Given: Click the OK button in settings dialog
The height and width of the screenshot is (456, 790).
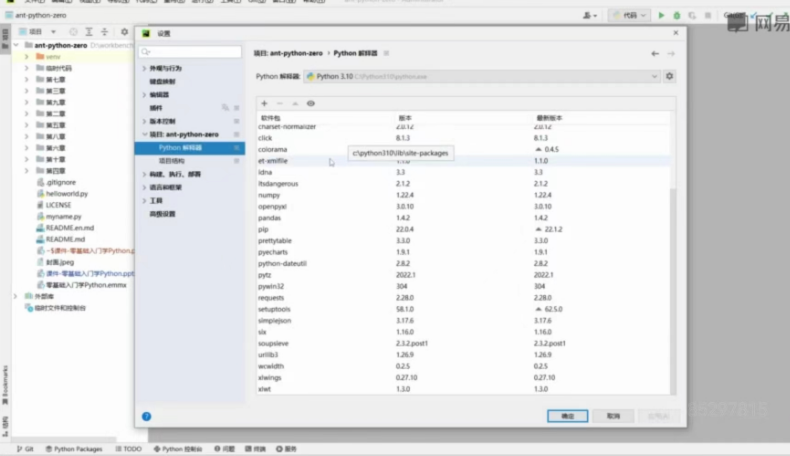Looking at the screenshot, I should [x=567, y=416].
